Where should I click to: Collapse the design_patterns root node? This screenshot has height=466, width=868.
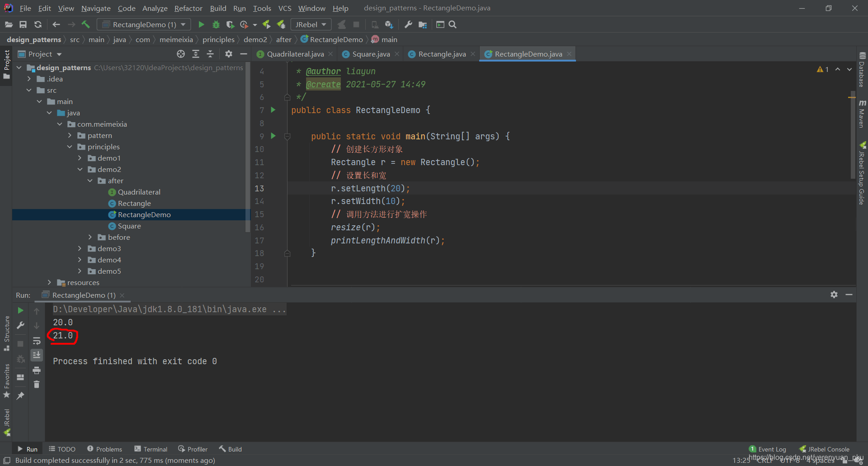tap(19, 67)
